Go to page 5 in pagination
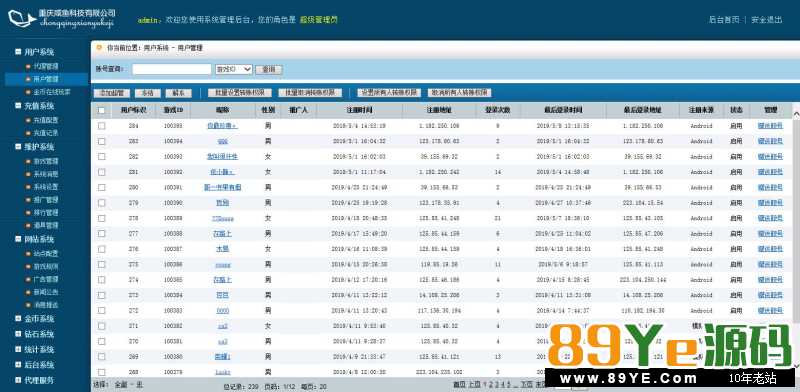This screenshot has height=392, width=800. pyautogui.click(x=508, y=384)
